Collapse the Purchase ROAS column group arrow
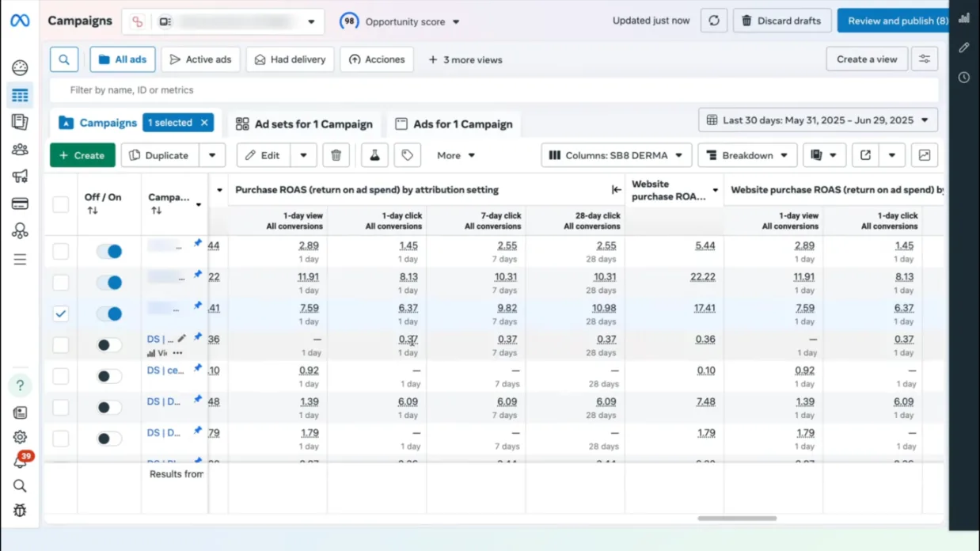 pyautogui.click(x=616, y=190)
